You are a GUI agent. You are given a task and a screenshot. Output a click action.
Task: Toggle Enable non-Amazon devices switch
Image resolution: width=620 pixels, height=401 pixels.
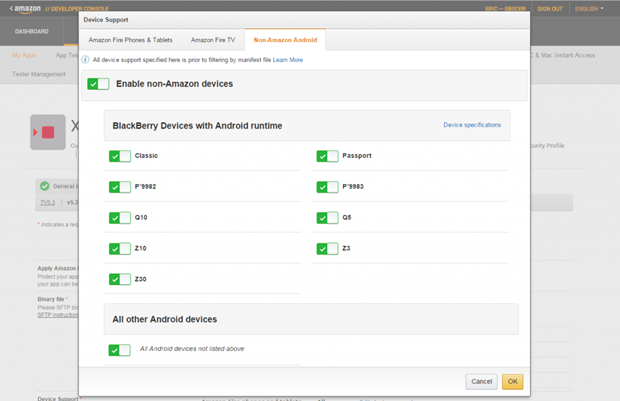click(98, 84)
